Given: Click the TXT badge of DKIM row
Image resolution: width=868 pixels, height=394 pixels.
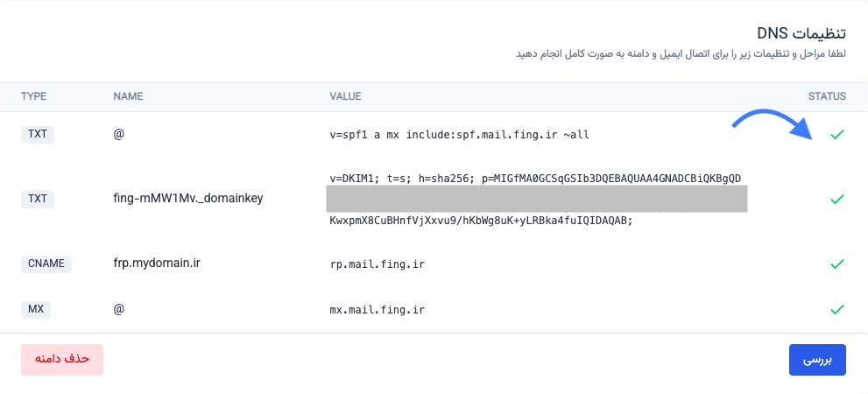Looking at the screenshot, I should pyautogui.click(x=38, y=199).
